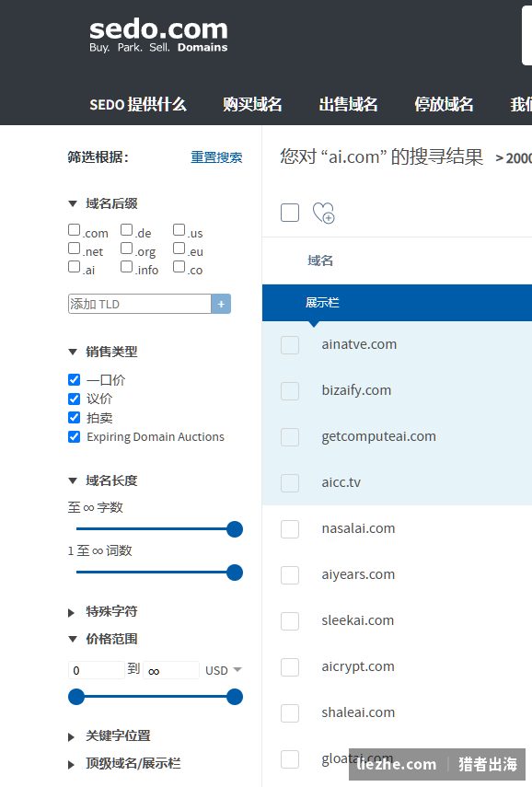
Task: Select the sleekai.com row checkbox
Action: [290, 621]
